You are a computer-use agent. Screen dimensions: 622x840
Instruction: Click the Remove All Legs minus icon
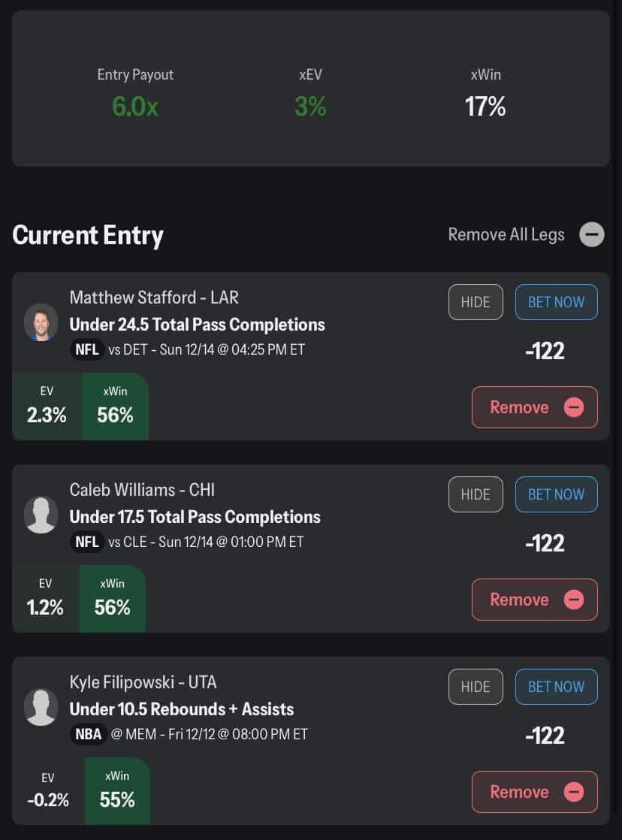click(x=592, y=234)
